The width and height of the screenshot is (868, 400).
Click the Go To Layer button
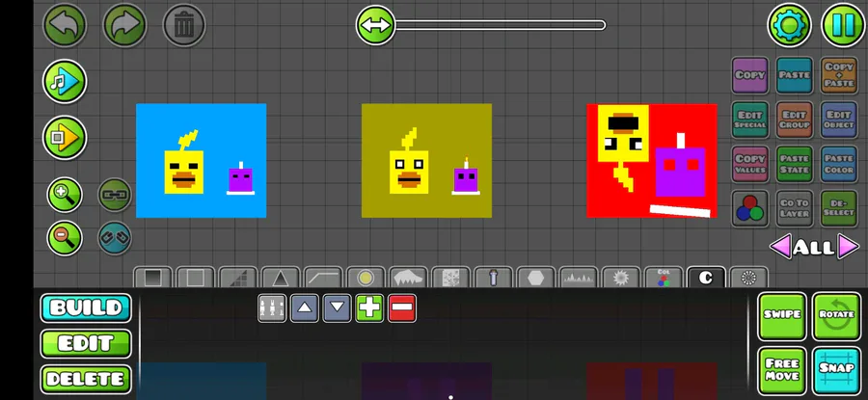[795, 208]
